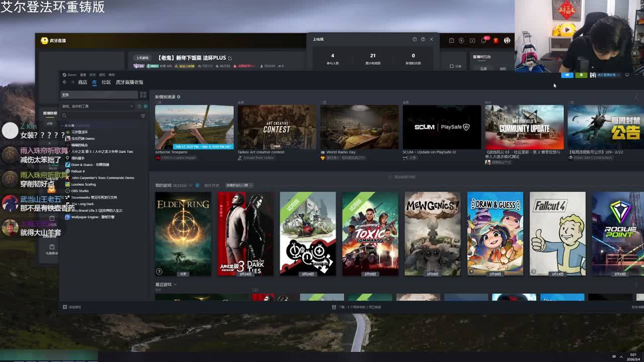
Task: Toggle play-ready filter beside 我的游戏
Action: coord(197,185)
